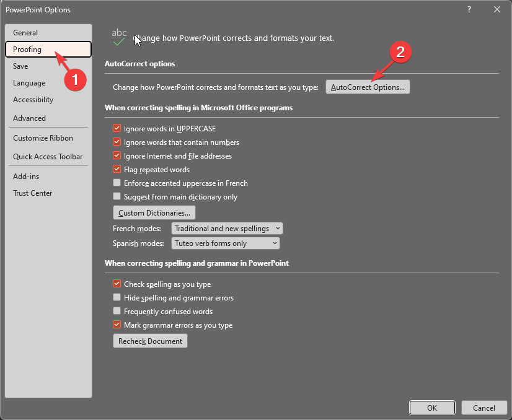
Task: Click the AutoCorrect options section heading
Action: pos(139,64)
